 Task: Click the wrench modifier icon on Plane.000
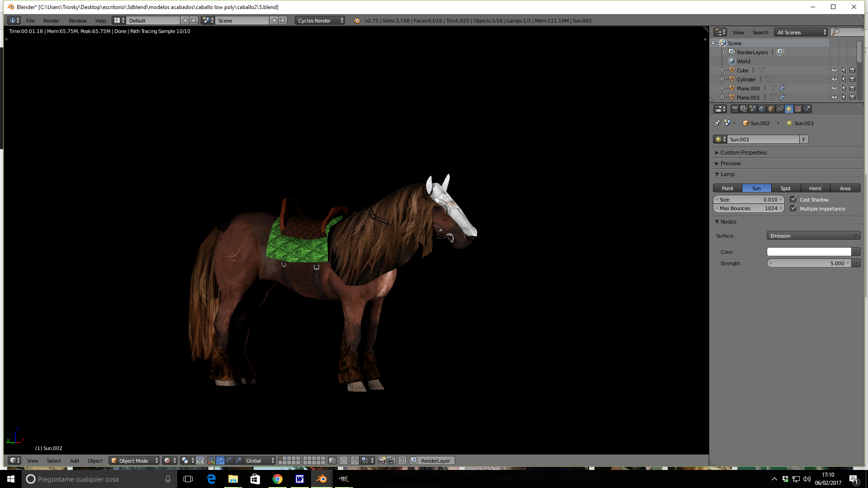(x=782, y=89)
